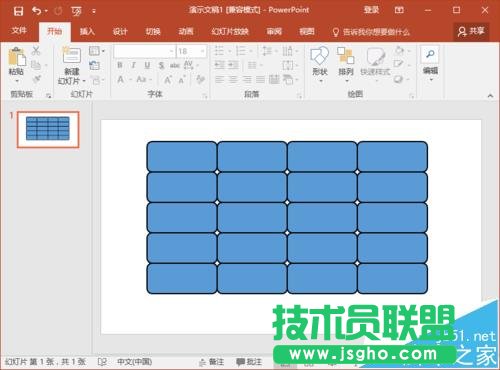Click the Copy icon
The image size is (500, 370).
click(x=36, y=65)
